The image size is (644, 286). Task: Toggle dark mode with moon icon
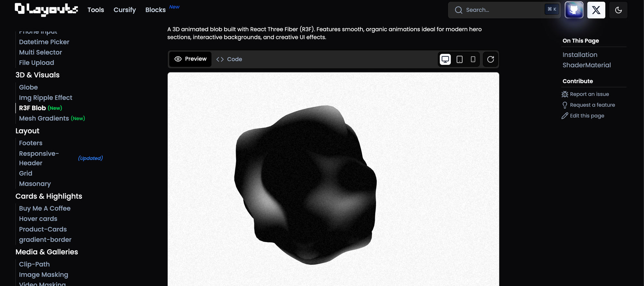tap(618, 10)
